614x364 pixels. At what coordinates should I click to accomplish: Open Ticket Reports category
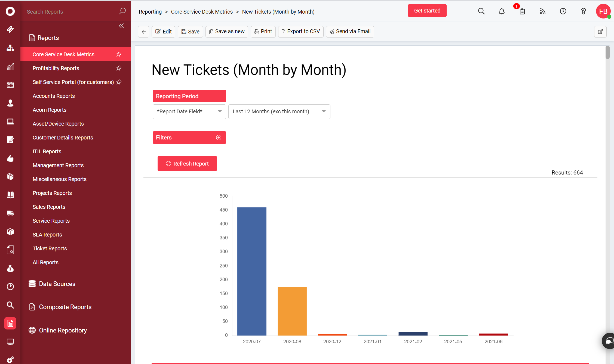point(50,248)
